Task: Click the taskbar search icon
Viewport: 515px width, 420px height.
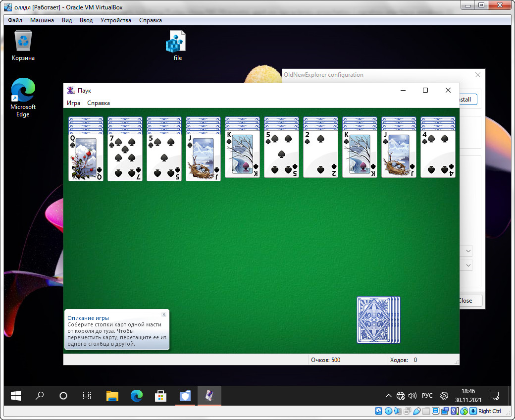Action: point(40,395)
